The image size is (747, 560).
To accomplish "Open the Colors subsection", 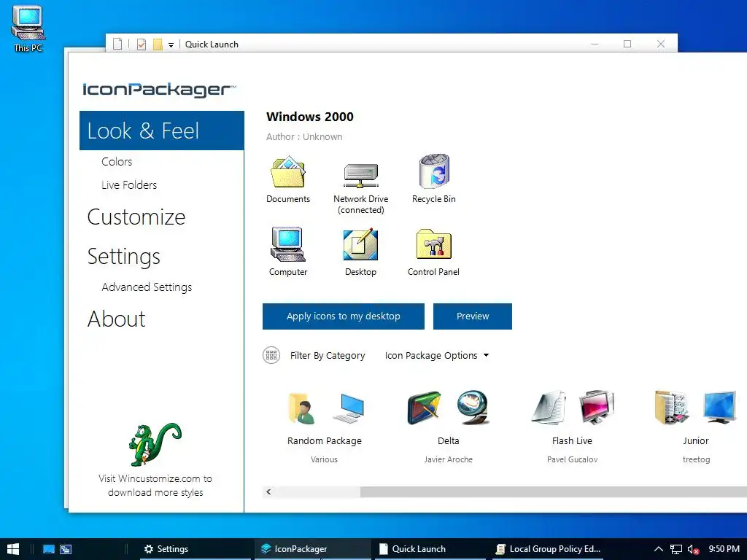I will pos(117,161).
